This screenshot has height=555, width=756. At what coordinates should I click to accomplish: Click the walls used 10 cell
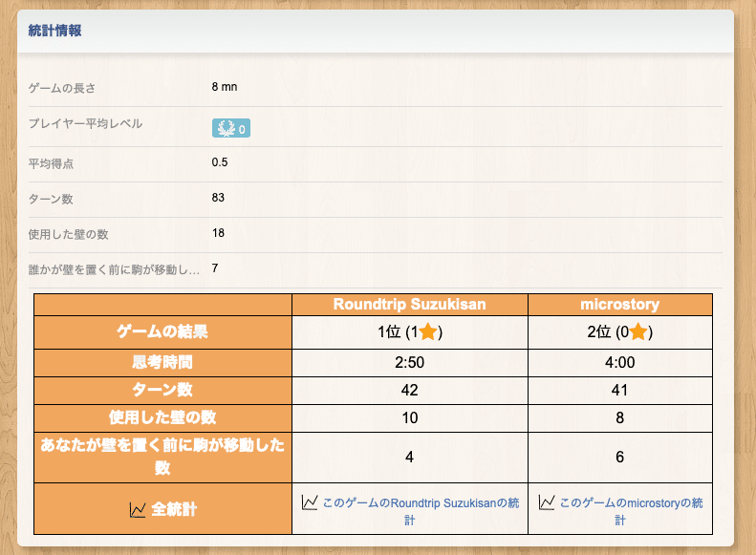(x=410, y=418)
